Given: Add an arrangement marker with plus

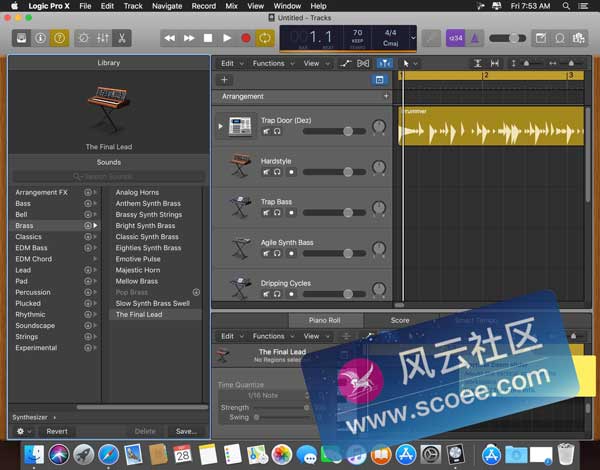Looking at the screenshot, I should [386, 96].
